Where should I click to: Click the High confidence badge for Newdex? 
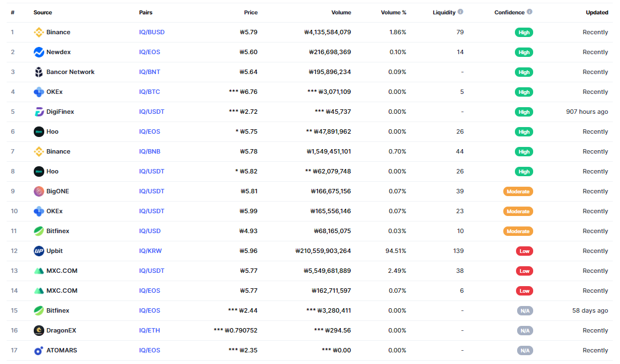click(524, 52)
